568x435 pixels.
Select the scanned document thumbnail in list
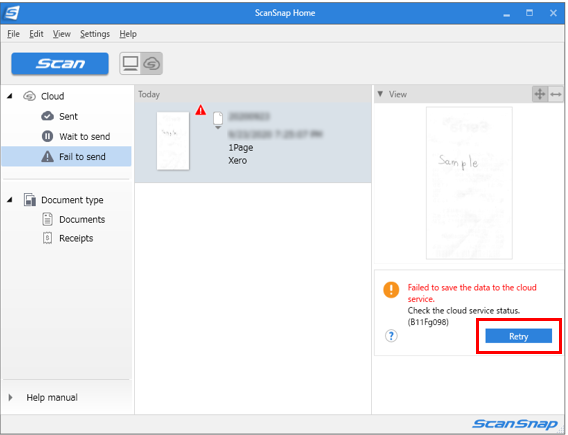point(173,141)
